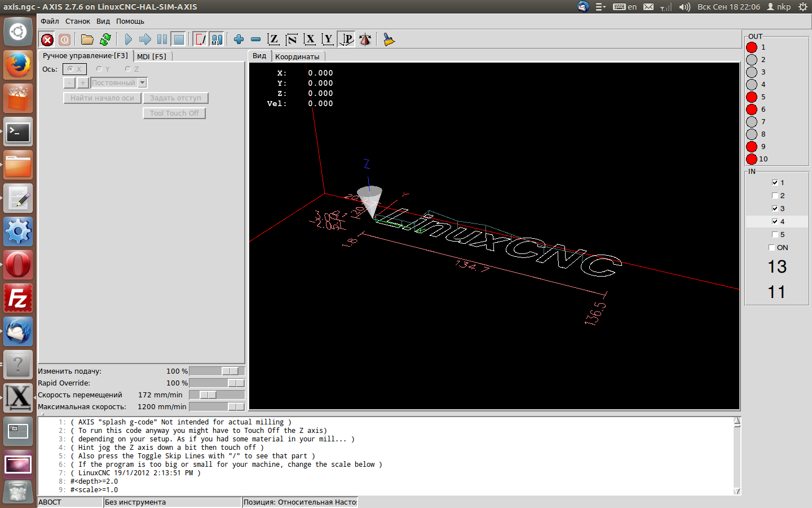Click the Задать отступ button
812x508 pixels.
(x=175, y=98)
